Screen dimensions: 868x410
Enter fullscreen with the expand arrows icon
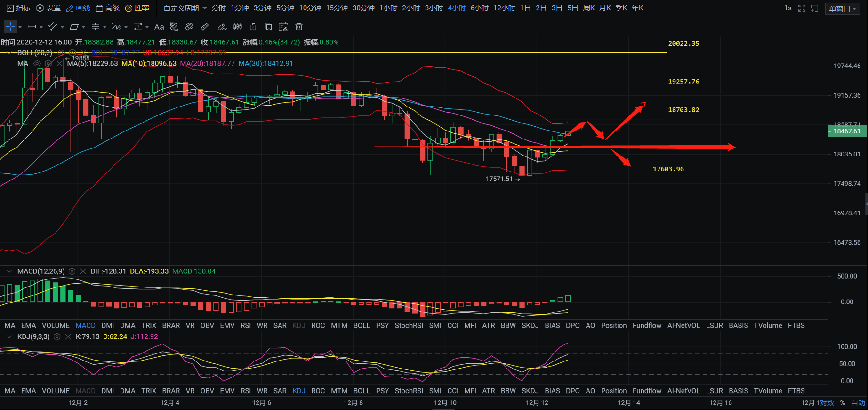pos(802,8)
